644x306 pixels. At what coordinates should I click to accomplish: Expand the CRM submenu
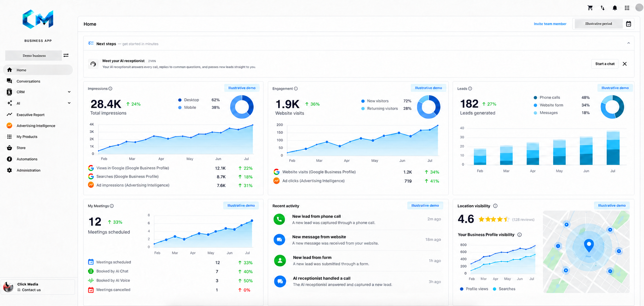point(69,92)
